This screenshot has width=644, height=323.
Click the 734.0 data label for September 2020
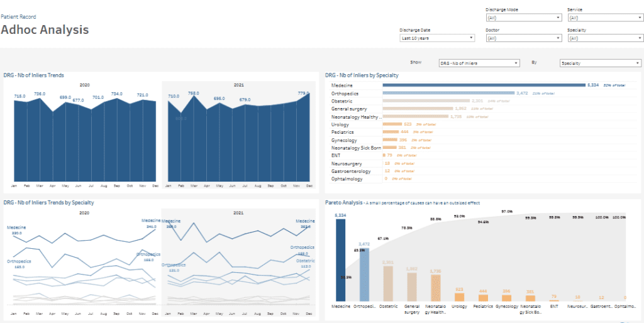[x=116, y=94]
